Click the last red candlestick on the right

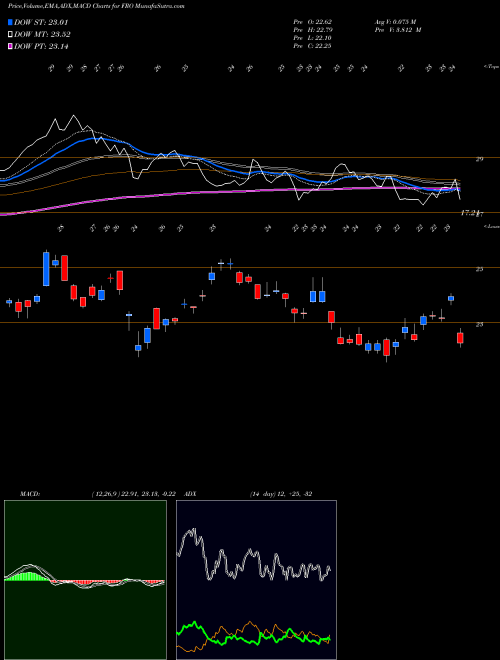pyautogui.click(x=460, y=338)
